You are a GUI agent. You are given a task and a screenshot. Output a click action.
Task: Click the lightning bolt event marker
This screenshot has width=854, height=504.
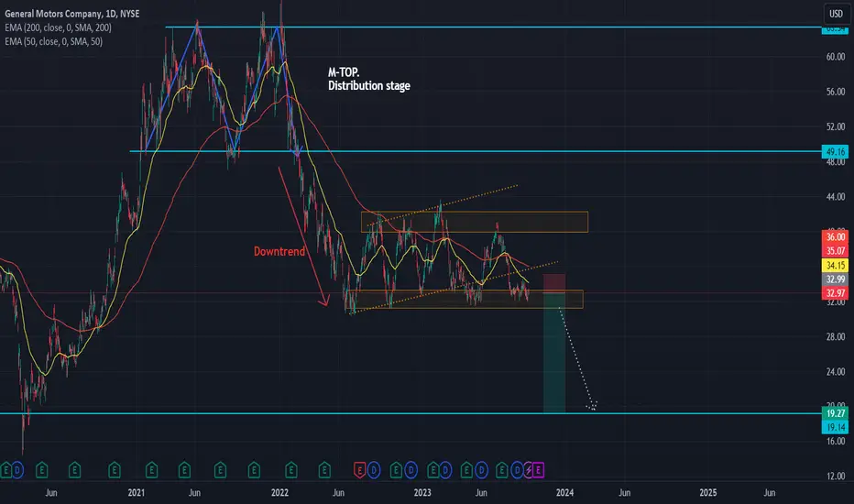pyautogui.click(x=529, y=470)
